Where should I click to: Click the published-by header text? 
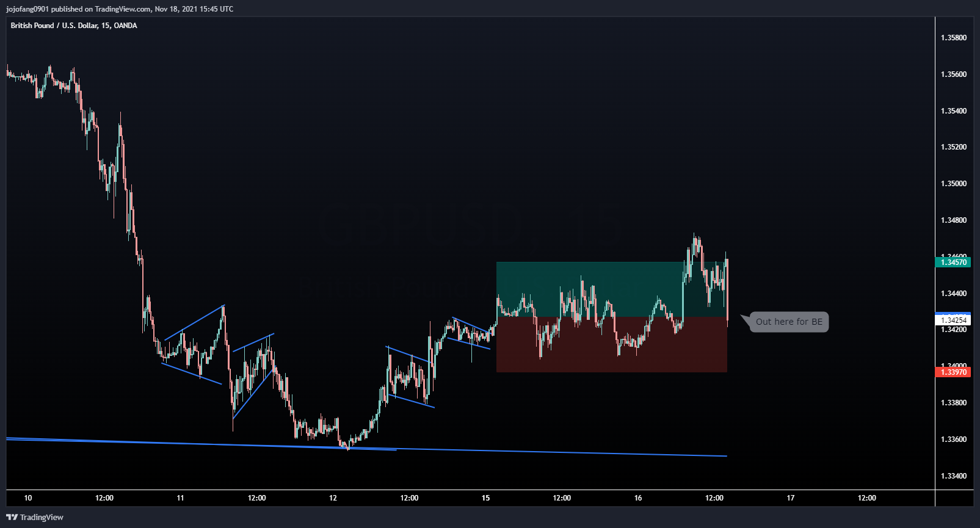tap(120, 9)
